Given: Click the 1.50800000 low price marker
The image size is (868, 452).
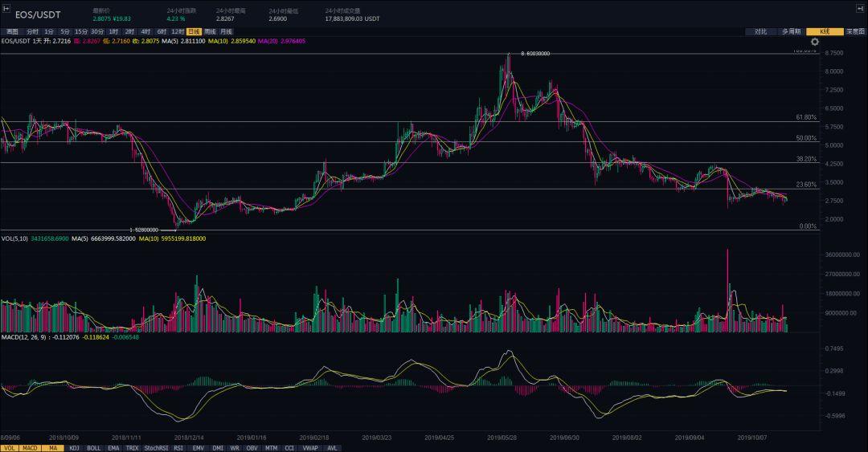Looking at the screenshot, I should tap(144, 230).
